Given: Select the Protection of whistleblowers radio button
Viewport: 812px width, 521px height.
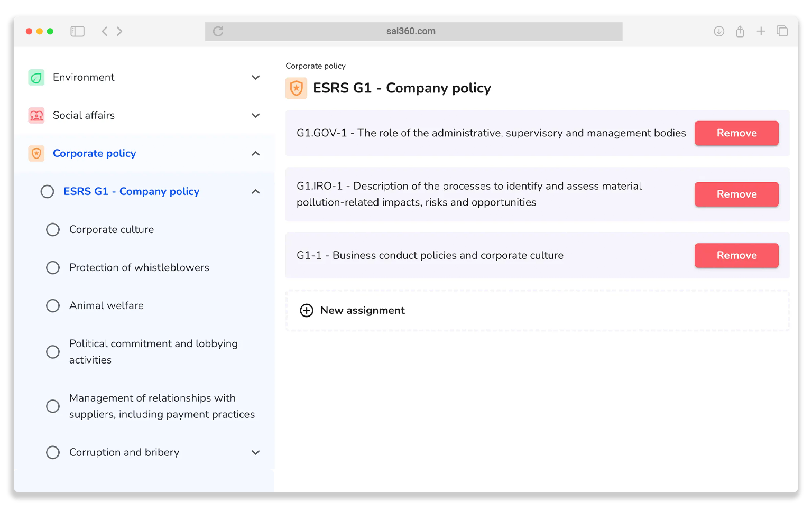Looking at the screenshot, I should 53,268.
